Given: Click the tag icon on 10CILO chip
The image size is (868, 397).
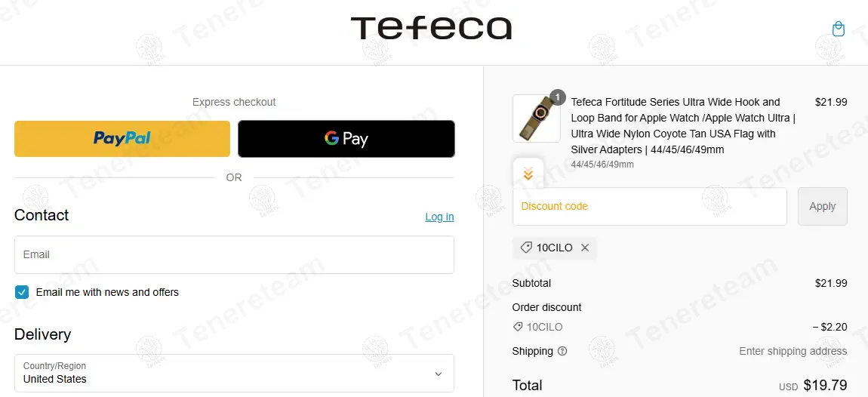Looking at the screenshot, I should (526, 248).
